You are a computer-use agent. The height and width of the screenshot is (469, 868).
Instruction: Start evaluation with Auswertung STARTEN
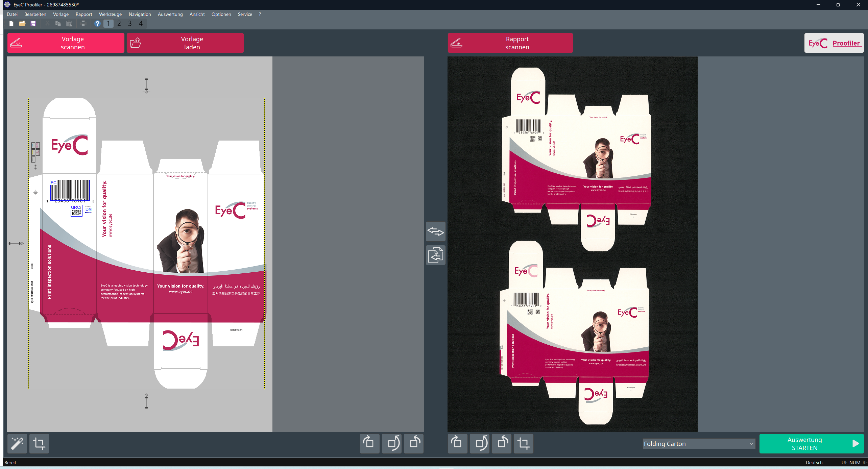point(812,444)
